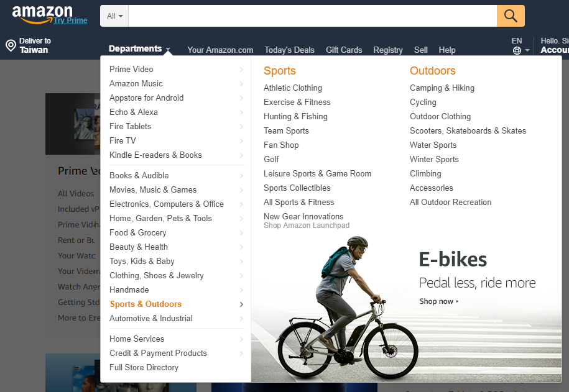The height and width of the screenshot is (392, 569).
Task: Open Registry page
Action: click(388, 50)
